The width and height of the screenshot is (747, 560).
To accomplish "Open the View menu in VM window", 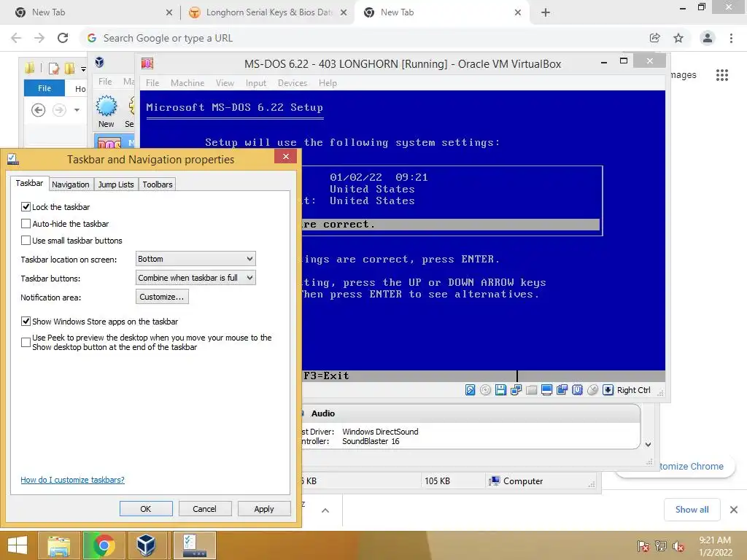I will [225, 83].
